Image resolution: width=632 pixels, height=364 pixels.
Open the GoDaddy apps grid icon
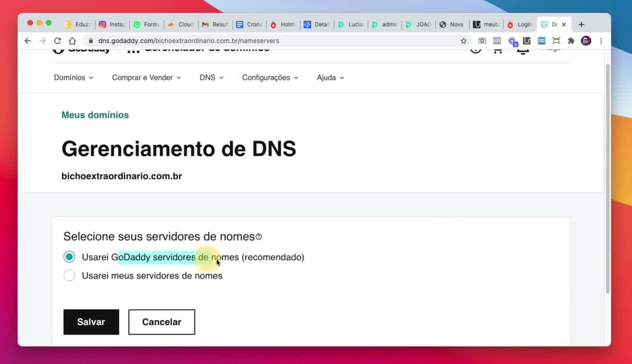[x=133, y=51]
